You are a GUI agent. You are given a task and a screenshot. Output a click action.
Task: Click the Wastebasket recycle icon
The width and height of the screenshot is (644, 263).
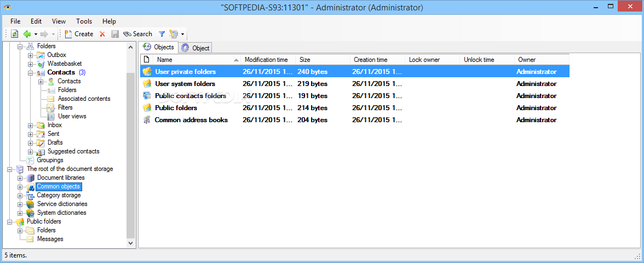41,64
